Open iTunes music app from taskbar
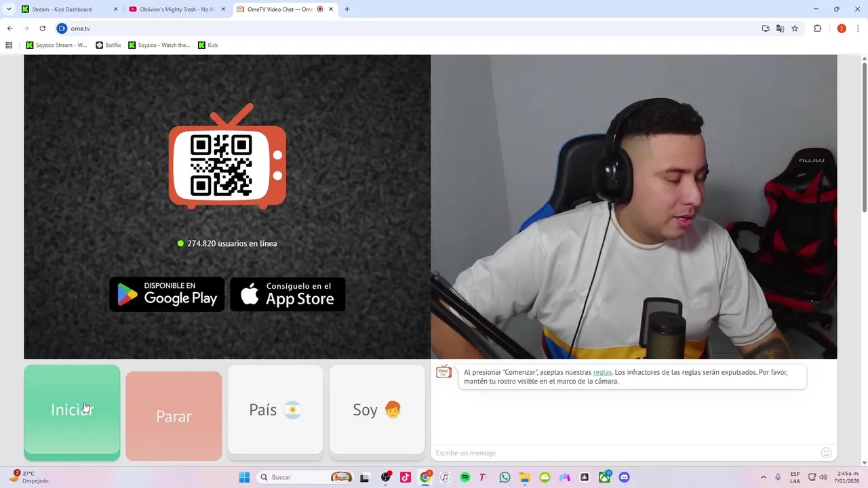 click(x=445, y=477)
